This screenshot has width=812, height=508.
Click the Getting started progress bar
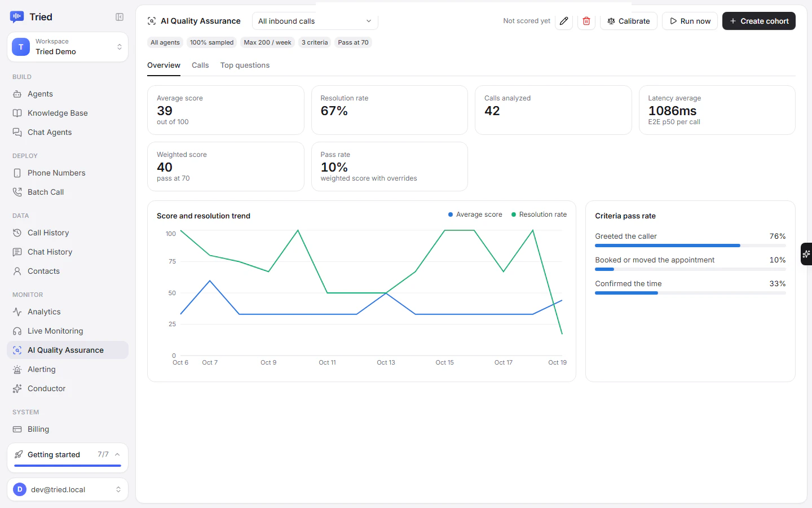[68, 466]
